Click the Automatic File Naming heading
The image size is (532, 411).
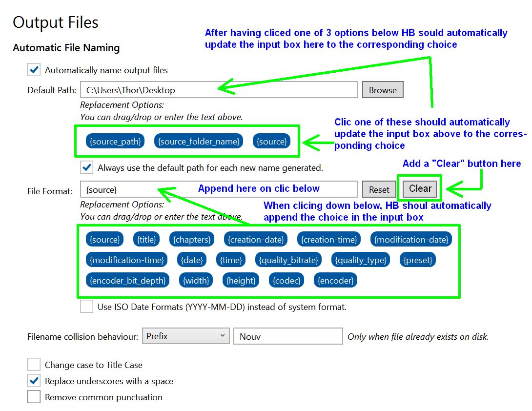click(66, 48)
